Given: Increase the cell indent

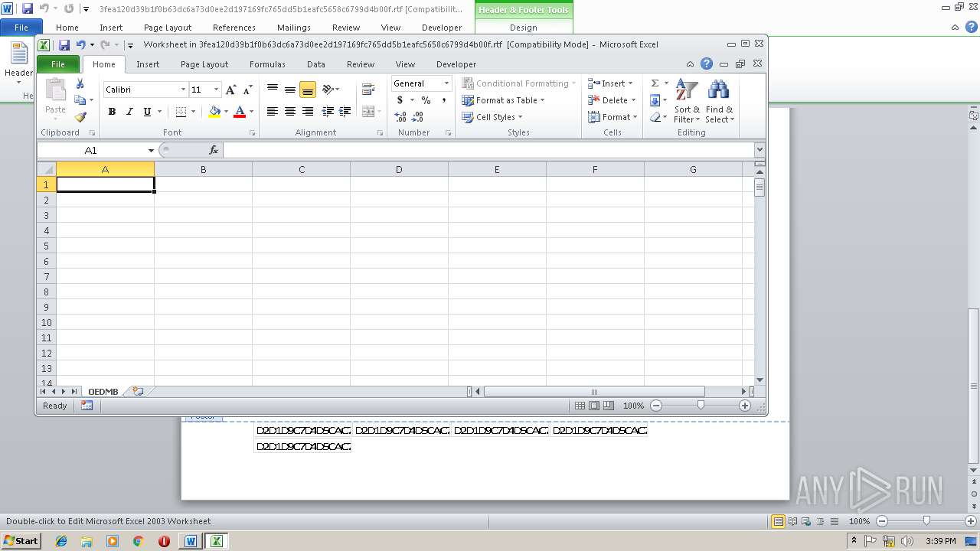Looking at the screenshot, I should (x=345, y=112).
